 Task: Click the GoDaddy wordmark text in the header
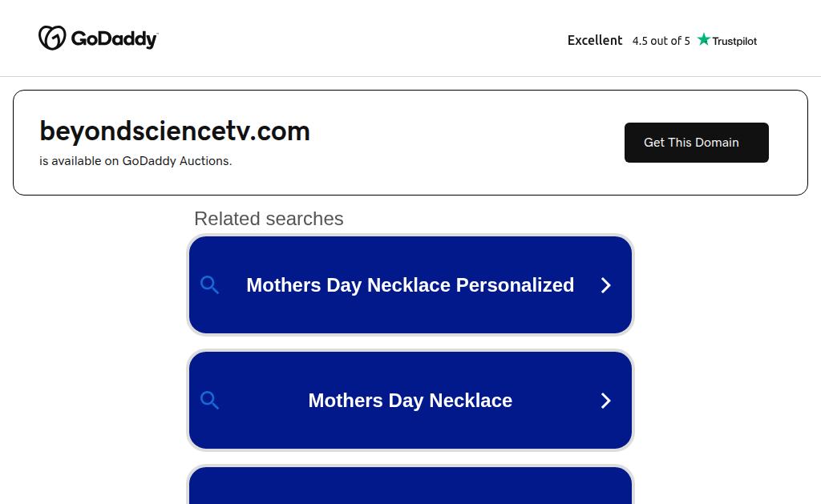coord(115,38)
